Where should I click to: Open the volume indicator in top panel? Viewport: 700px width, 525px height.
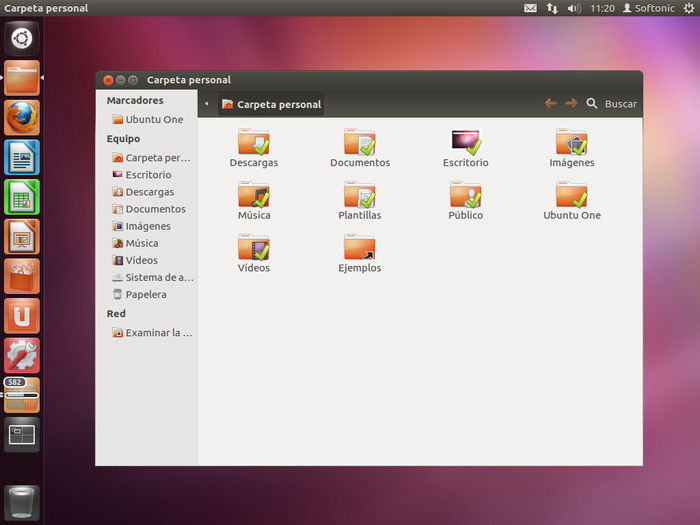(x=574, y=8)
